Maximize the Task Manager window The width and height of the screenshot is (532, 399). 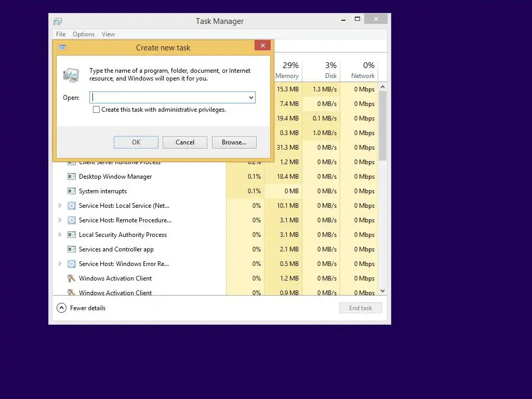click(357, 19)
